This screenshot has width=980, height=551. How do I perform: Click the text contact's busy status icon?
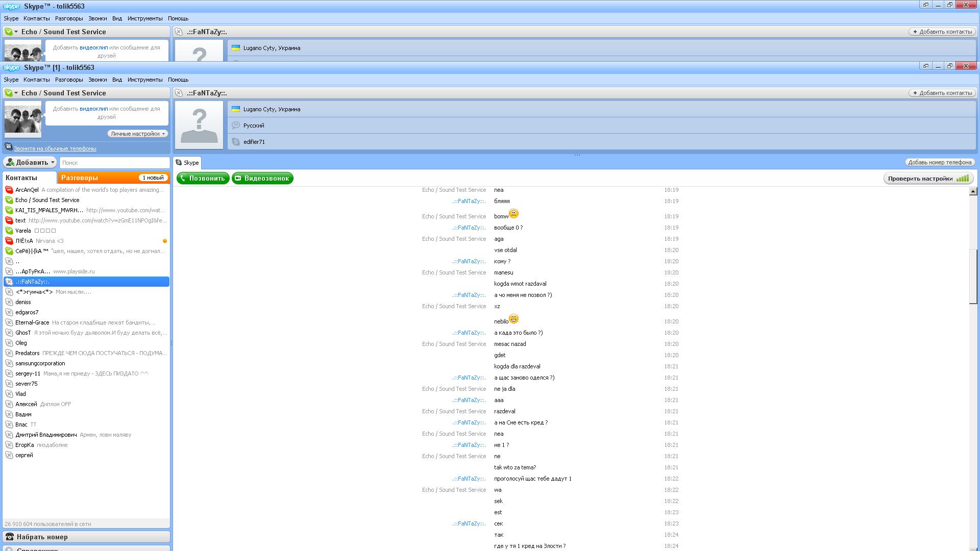tap(9, 220)
